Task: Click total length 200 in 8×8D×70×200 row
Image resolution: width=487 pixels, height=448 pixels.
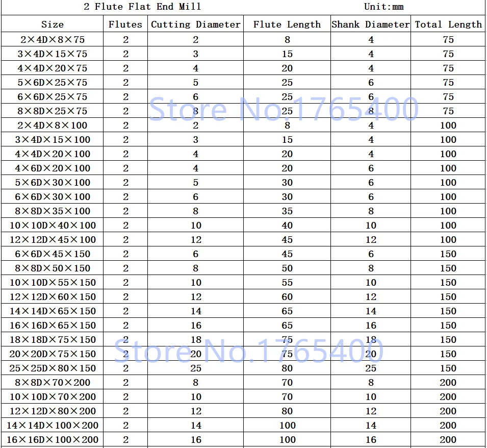Action: point(448,383)
